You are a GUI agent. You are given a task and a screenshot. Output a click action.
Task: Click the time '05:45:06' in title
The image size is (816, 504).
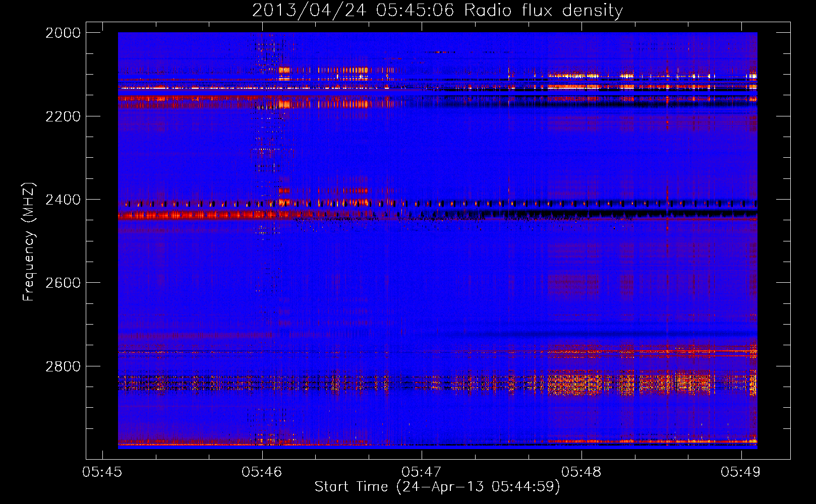(415, 10)
